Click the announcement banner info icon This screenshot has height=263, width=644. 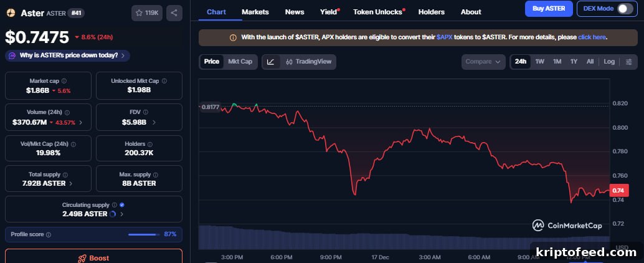[x=233, y=37]
